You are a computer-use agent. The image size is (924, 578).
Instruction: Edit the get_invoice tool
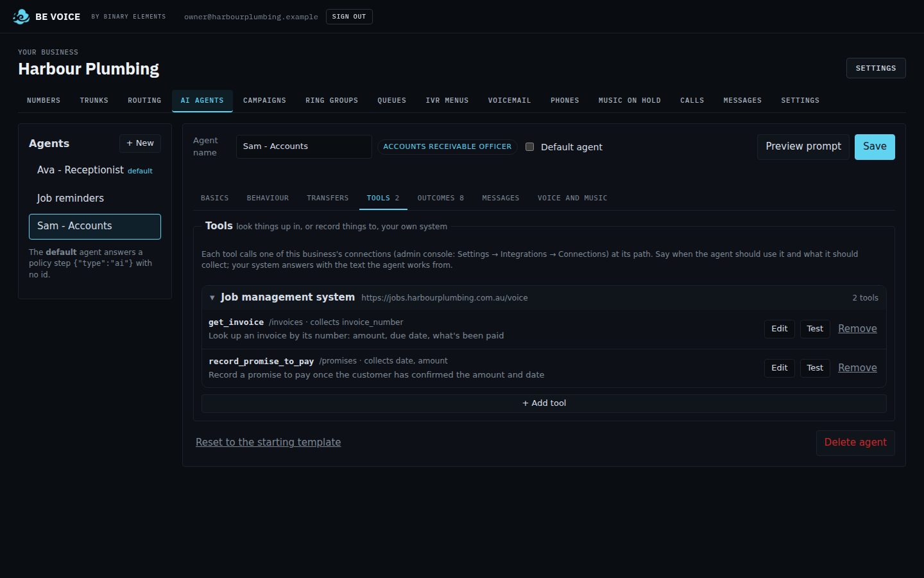(x=780, y=329)
